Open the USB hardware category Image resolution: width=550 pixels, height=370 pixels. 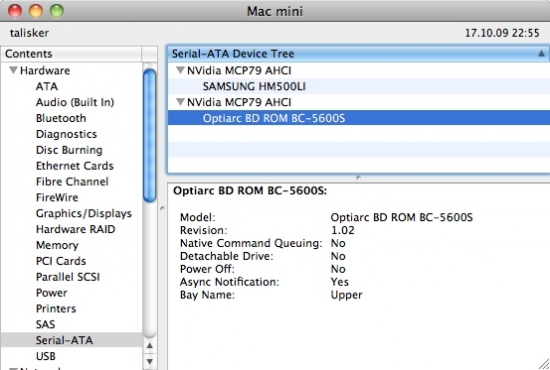(46, 356)
